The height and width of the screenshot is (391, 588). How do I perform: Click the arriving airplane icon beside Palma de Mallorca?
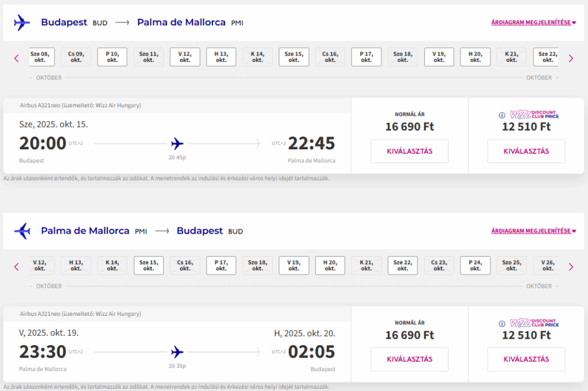(22, 231)
